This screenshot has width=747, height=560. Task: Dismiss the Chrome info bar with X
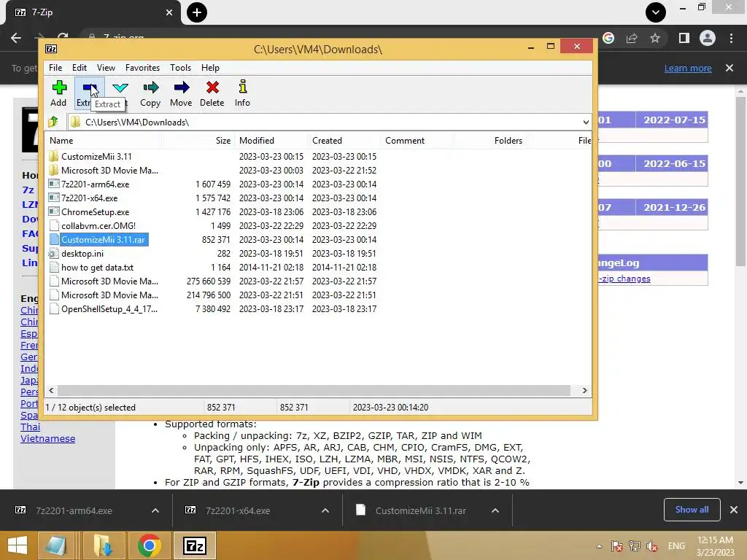[729, 68]
